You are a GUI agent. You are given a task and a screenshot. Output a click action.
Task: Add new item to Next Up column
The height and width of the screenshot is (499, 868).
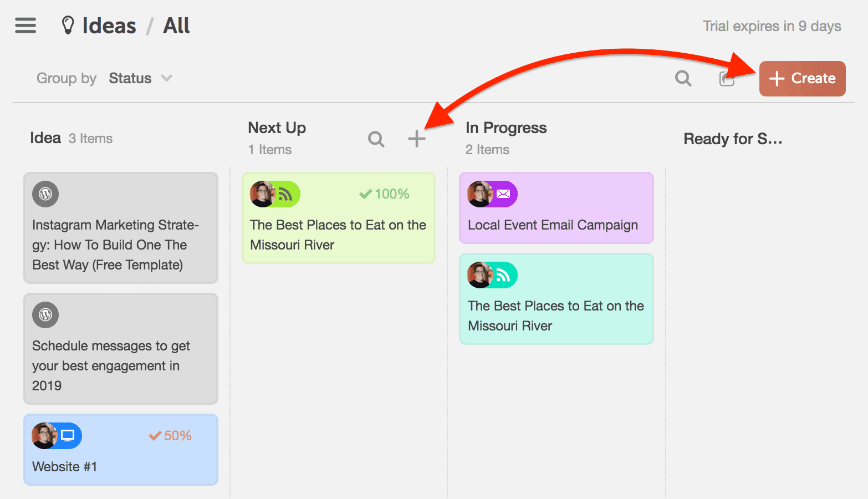(x=417, y=139)
